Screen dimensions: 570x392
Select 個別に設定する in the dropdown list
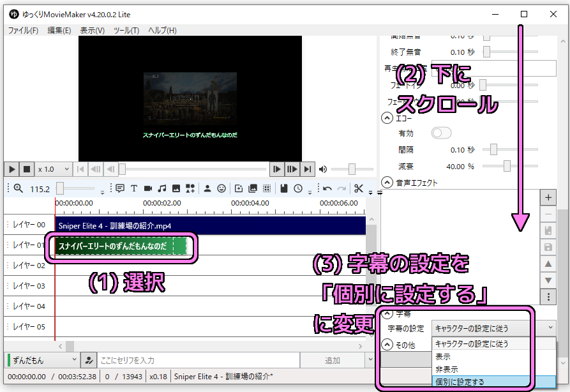(x=493, y=382)
